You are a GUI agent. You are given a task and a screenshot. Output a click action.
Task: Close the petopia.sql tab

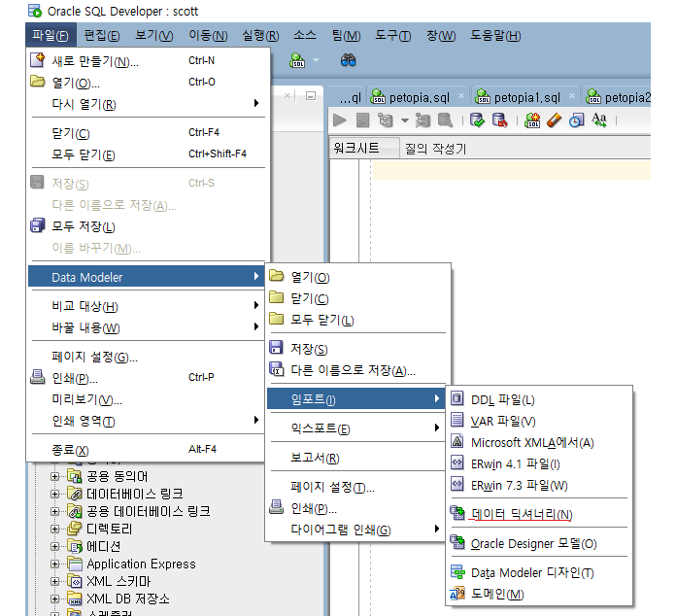[461, 96]
